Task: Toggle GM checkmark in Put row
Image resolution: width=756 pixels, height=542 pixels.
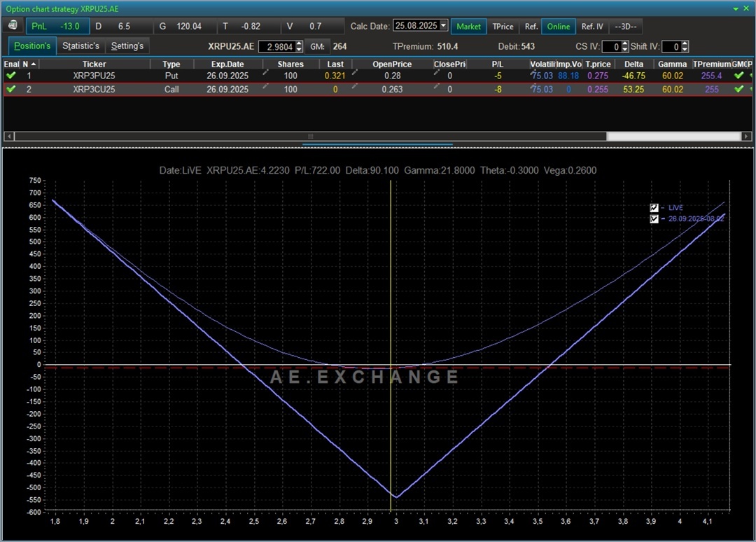Action: point(738,76)
